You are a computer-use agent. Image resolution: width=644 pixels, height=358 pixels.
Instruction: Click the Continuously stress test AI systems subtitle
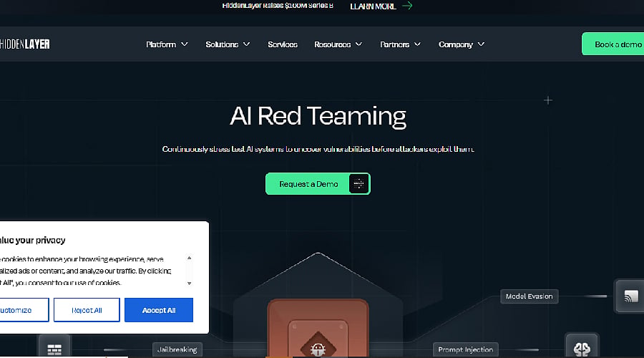click(318, 149)
